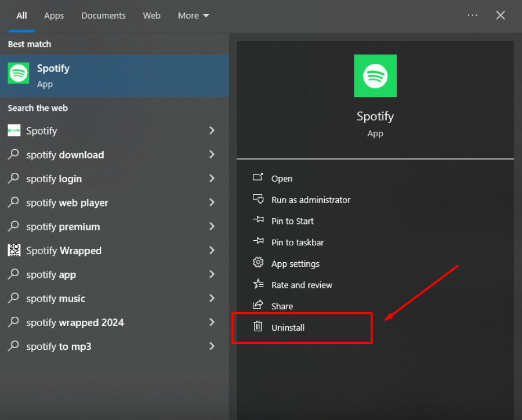This screenshot has height=420, width=522.
Task: Click the 'spotify app' suggestion text
Action: [51, 275]
